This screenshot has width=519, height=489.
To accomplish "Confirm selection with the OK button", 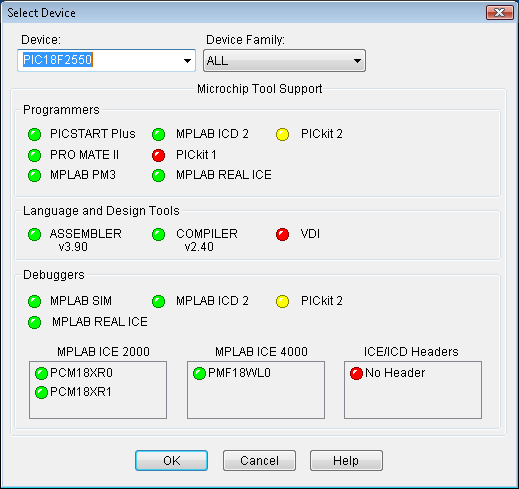I will [x=171, y=461].
